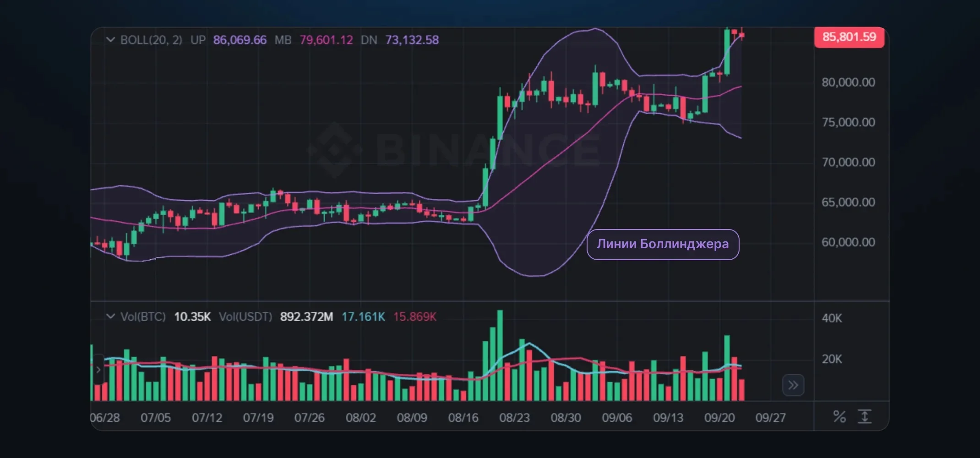Click the 40K volume axis label
Screen dimensions: 980x458
(832, 318)
